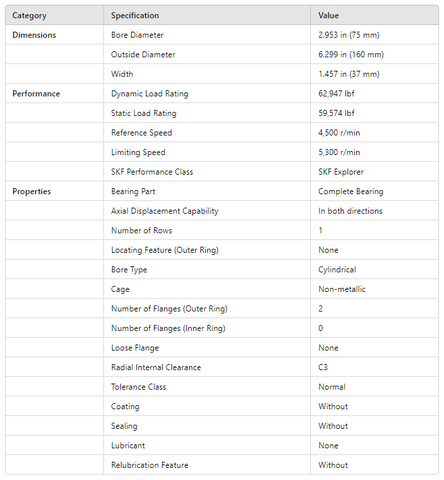444x480 pixels.
Task: Select the Outside Diameter row label
Action: [x=143, y=55]
